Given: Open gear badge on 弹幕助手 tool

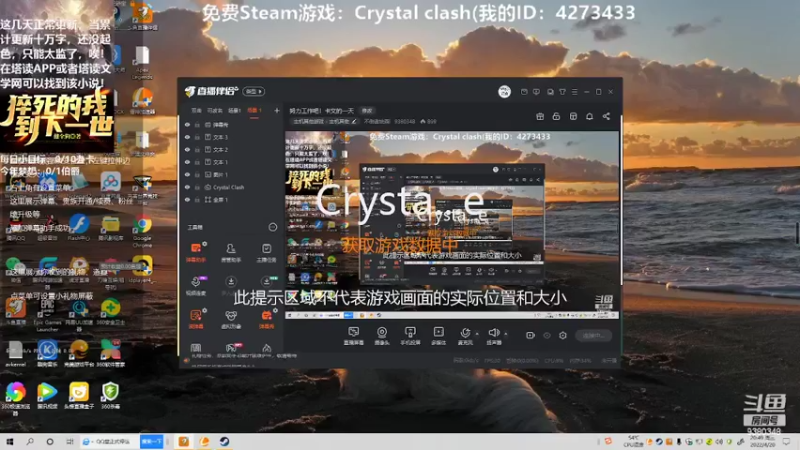Looking at the screenshot, I should [x=205, y=244].
